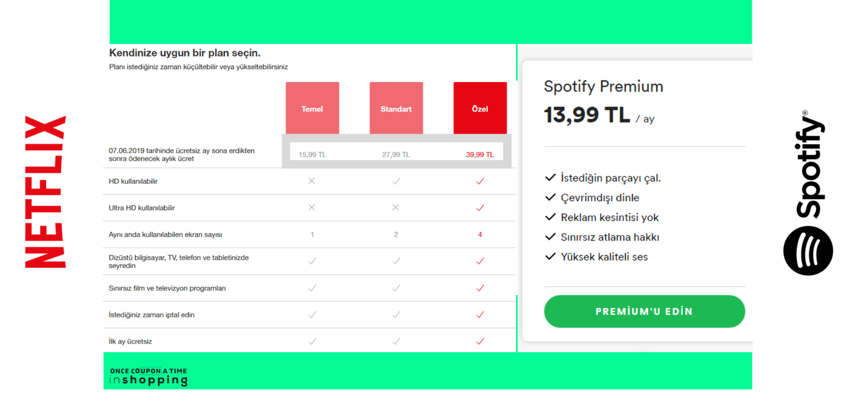Click the 07.06.2019 monthly fee description
Screen dimensions: 868x406
(182, 154)
